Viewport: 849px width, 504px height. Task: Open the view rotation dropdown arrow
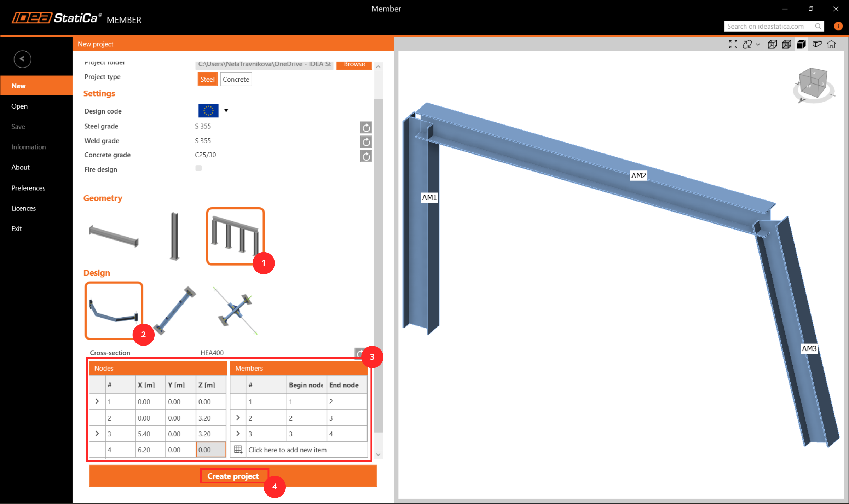point(758,44)
